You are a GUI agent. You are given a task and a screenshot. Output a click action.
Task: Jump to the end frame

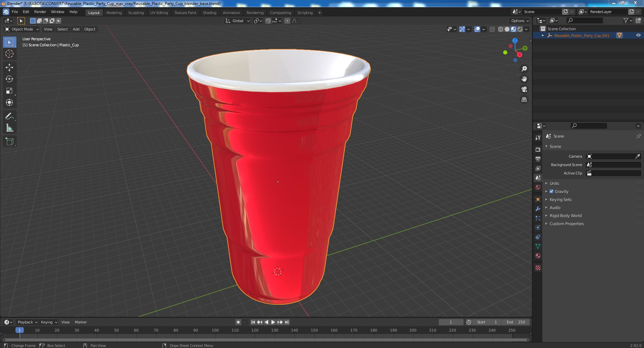287,322
